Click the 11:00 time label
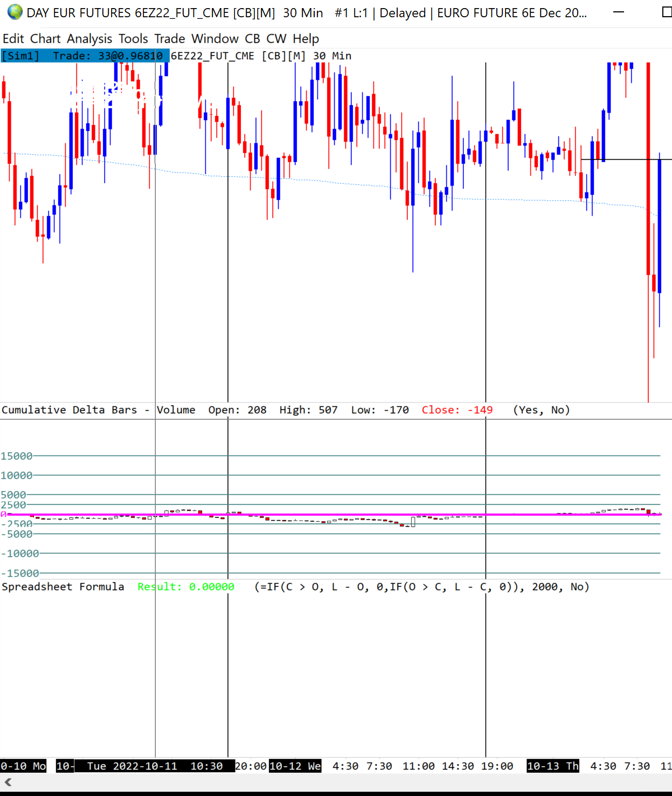Image resolution: width=672 pixels, height=796 pixels. click(419, 766)
